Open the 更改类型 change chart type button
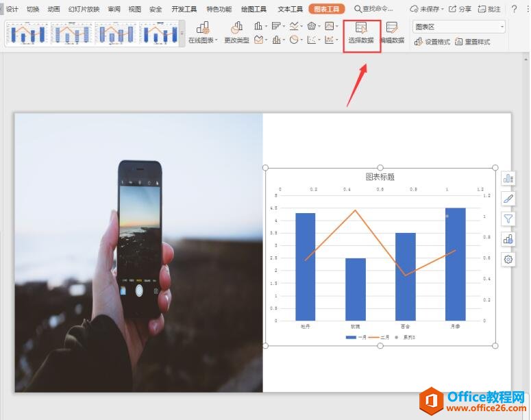 pos(236,33)
